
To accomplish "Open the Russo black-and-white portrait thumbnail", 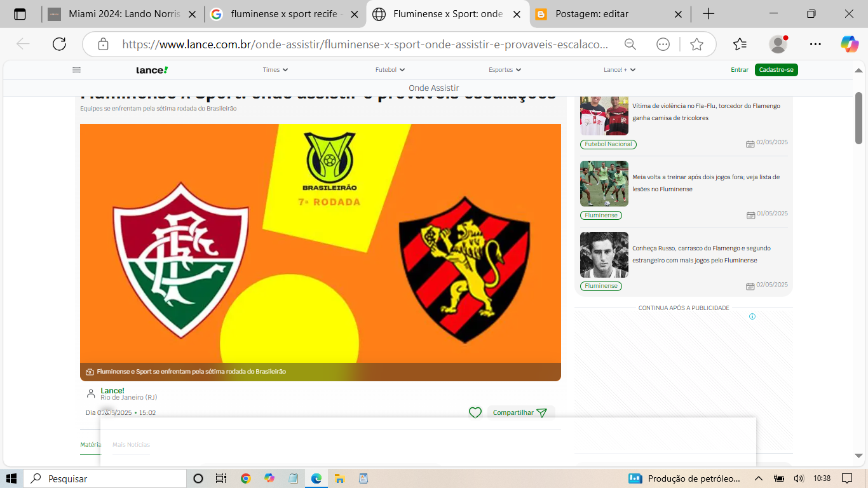I will click(604, 255).
